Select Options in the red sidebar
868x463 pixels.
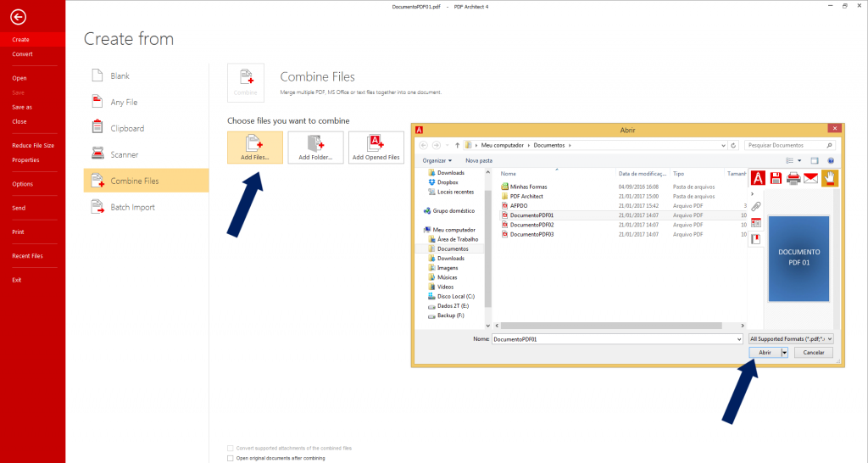click(23, 184)
